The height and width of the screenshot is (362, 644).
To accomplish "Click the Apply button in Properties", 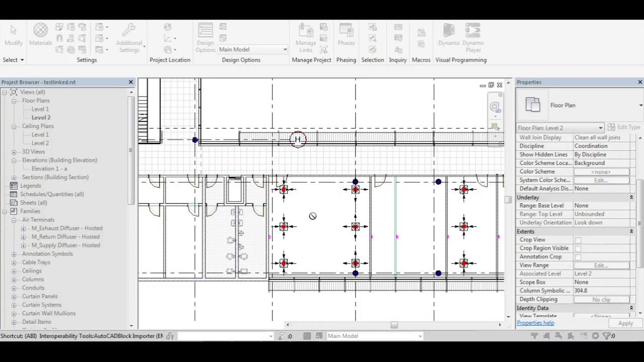I will 625,323.
